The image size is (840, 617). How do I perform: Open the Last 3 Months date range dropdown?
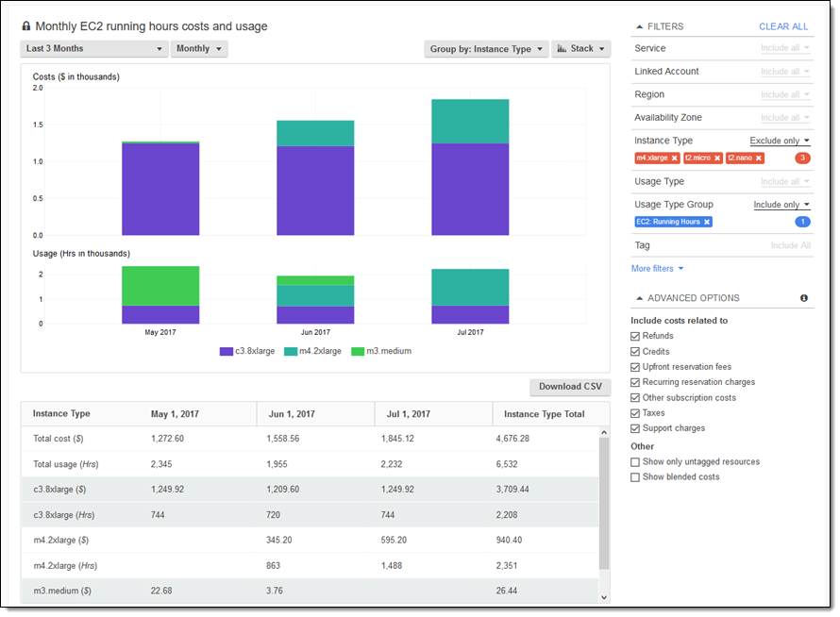(x=93, y=49)
